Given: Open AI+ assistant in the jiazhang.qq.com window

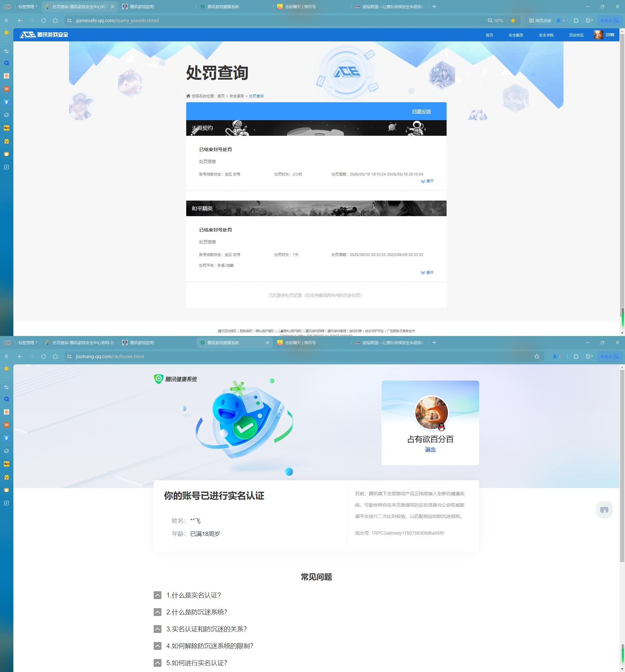Looking at the screenshot, I should pyautogui.click(x=557, y=357).
